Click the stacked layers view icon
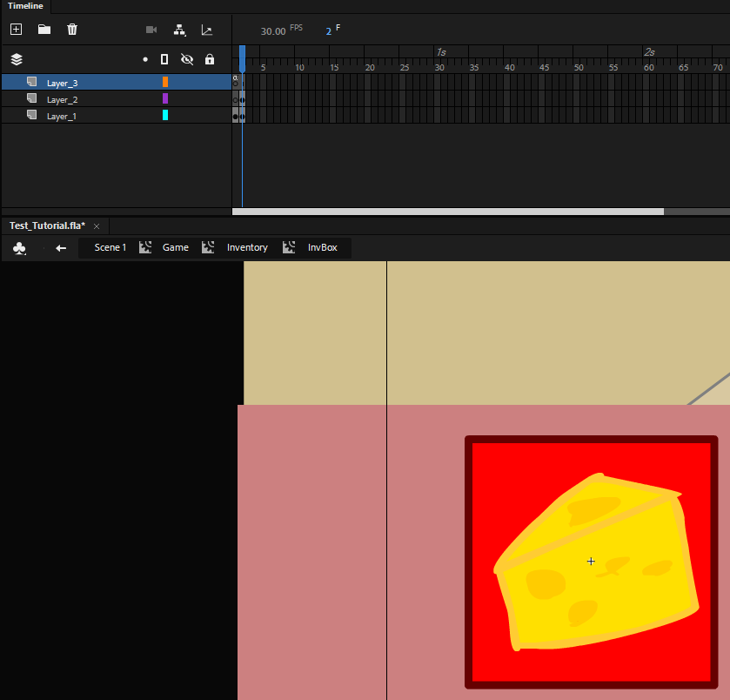 pos(17,59)
